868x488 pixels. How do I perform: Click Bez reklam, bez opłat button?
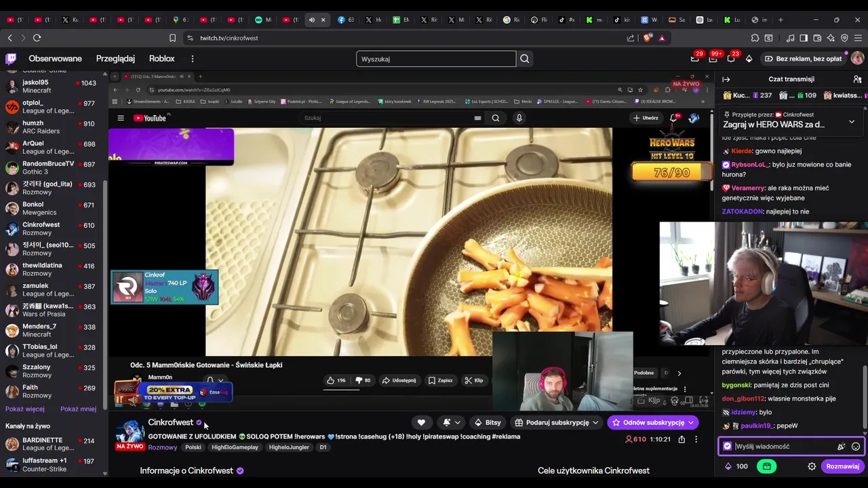tap(803, 59)
